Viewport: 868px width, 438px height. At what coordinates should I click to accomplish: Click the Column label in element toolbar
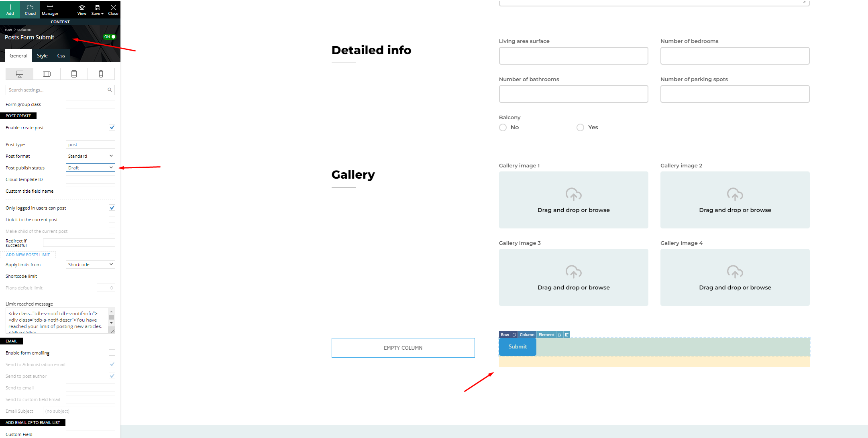[527, 335]
